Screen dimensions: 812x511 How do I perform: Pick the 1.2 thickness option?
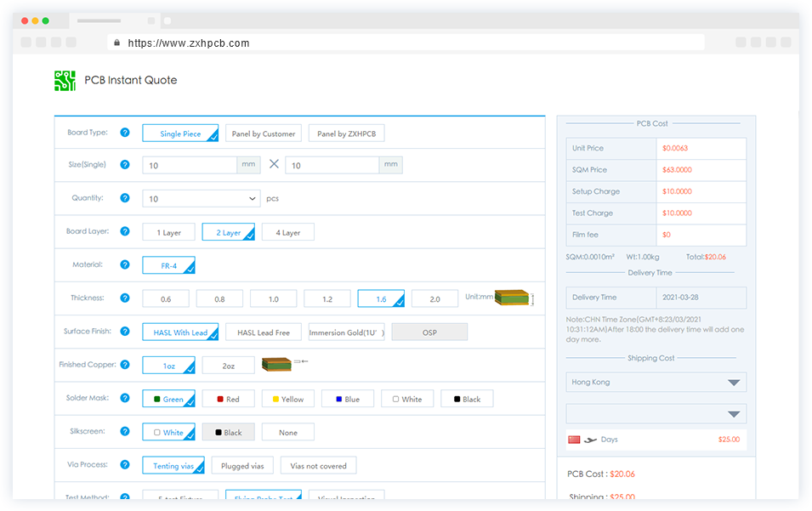(327, 298)
